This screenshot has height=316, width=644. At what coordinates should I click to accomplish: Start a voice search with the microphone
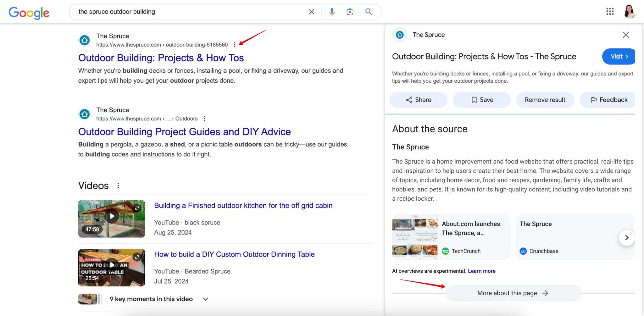click(331, 12)
